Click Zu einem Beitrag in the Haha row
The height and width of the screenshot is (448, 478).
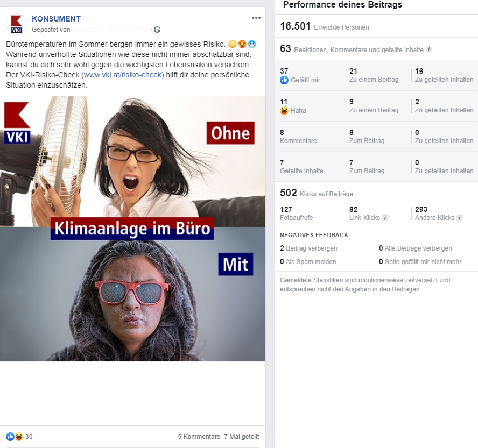coord(374,110)
